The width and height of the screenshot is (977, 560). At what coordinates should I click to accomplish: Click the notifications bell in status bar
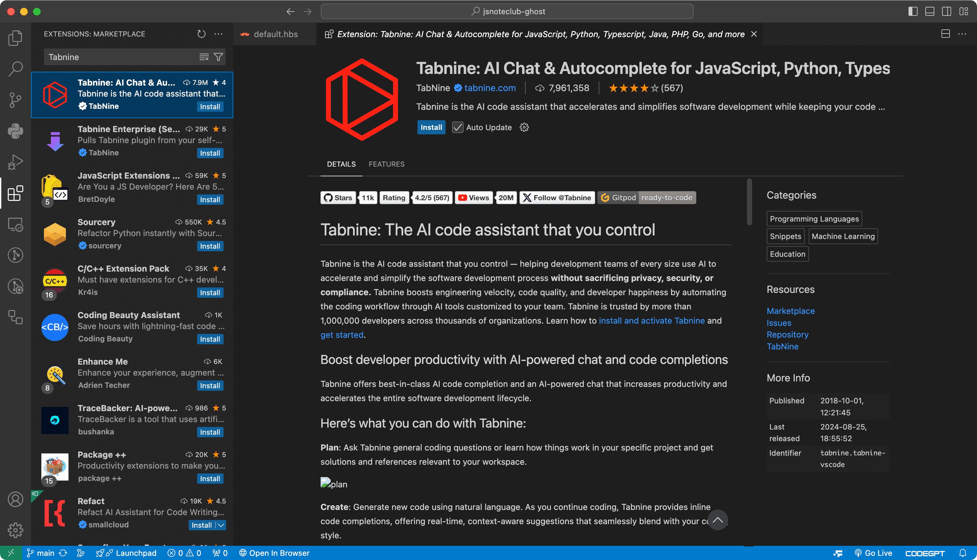tap(963, 553)
